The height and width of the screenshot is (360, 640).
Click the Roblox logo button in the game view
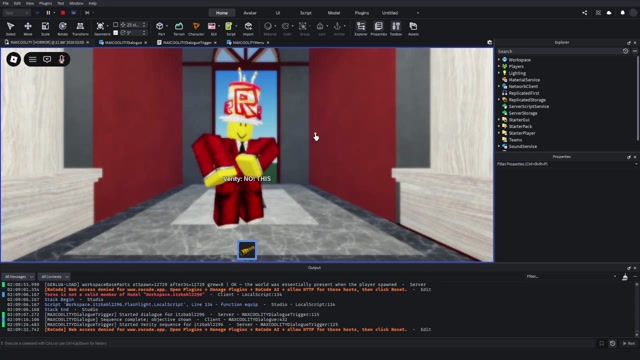click(x=13, y=60)
